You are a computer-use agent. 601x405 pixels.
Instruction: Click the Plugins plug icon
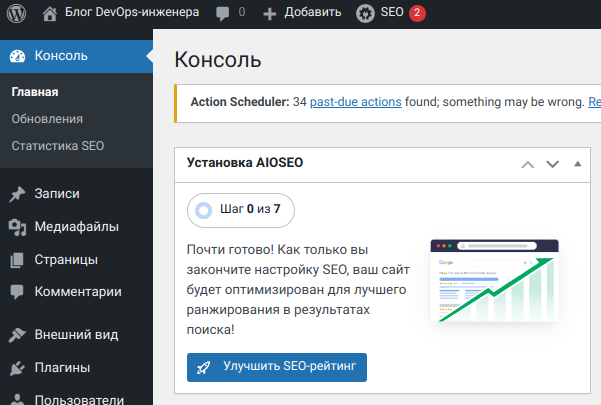(x=17, y=368)
